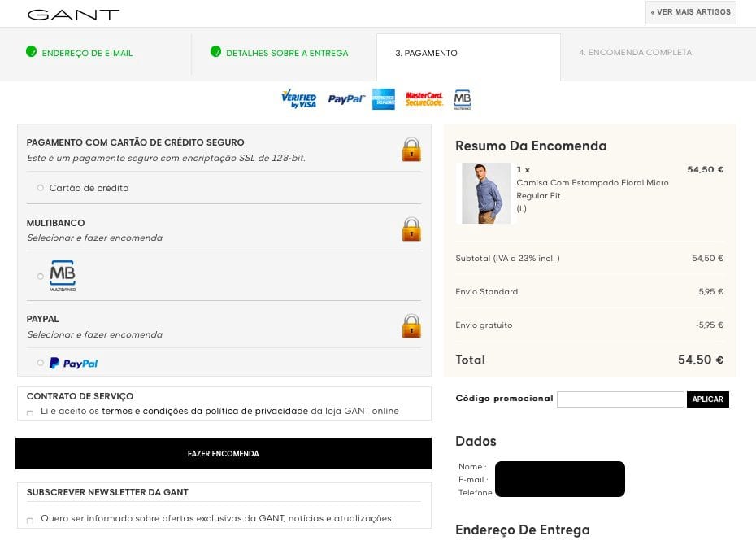
Task: Click the -5,95 € free shipping discount value
Action: tap(709, 325)
